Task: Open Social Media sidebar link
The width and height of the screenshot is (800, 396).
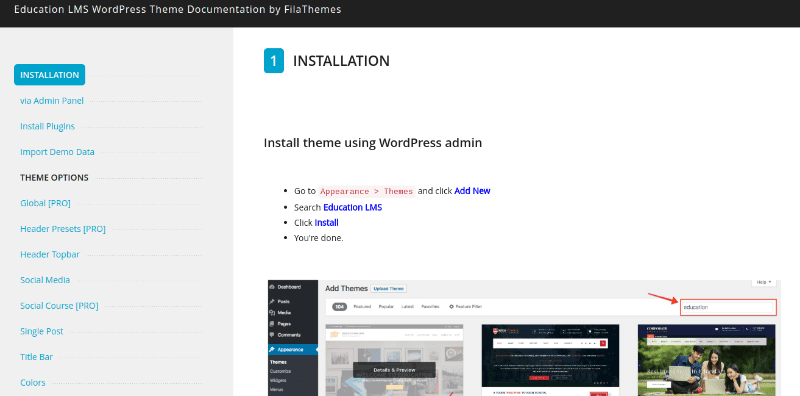Action: pyautogui.click(x=45, y=280)
